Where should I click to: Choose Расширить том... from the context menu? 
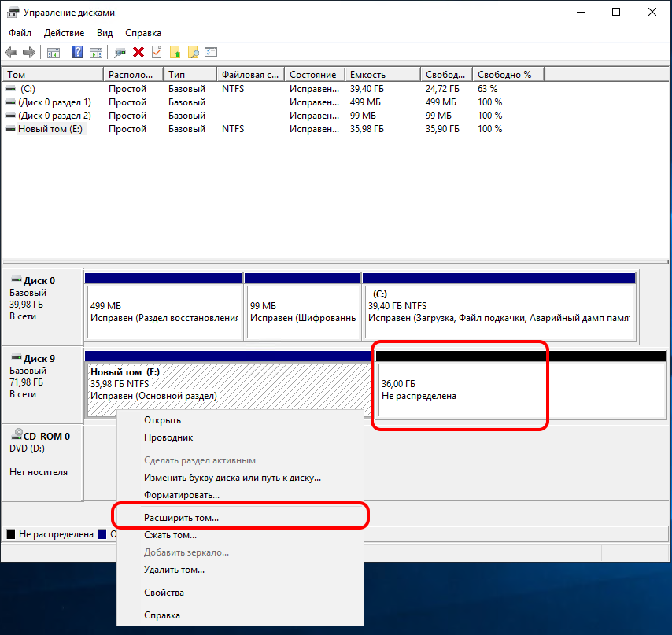[x=240, y=518]
